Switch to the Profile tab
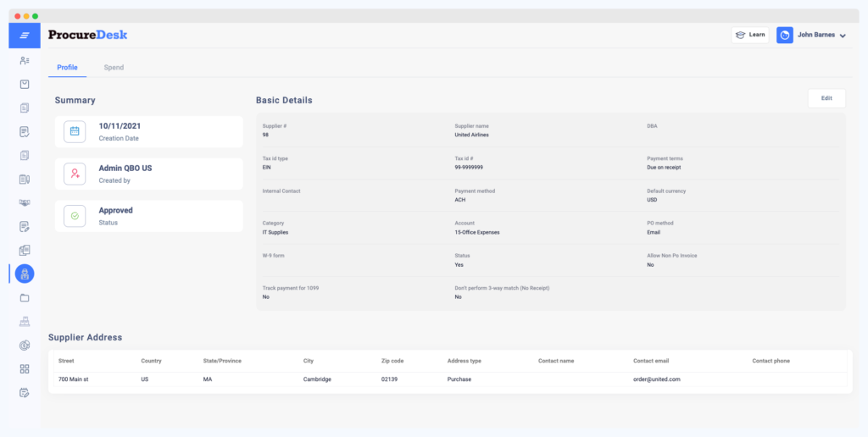 pos(67,68)
